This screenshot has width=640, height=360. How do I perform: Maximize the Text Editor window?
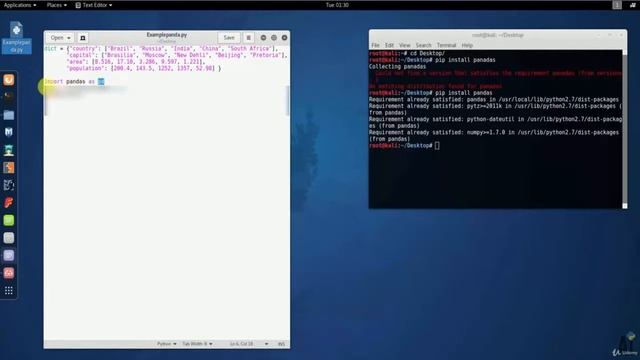coord(274,38)
